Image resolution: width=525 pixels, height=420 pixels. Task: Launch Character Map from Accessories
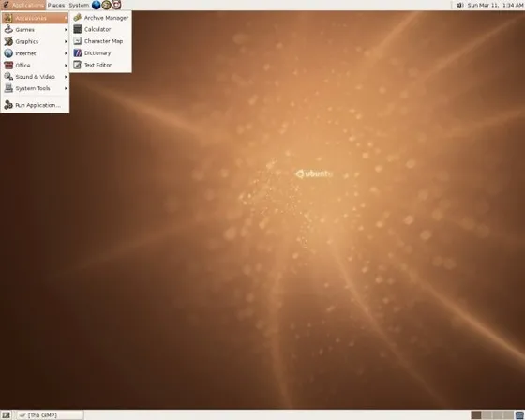(100, 41)
